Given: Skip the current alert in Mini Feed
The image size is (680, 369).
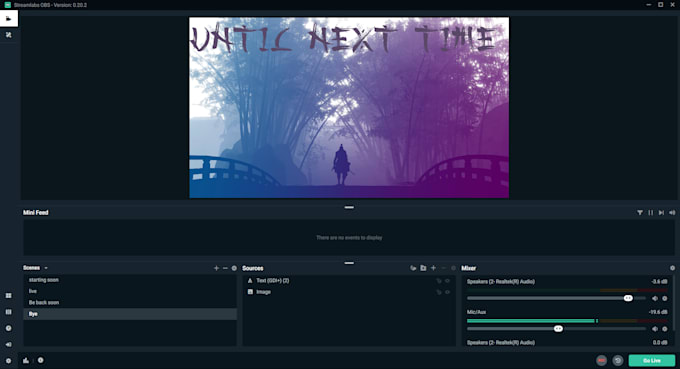Looking at the screenshot, I should 661,212.
